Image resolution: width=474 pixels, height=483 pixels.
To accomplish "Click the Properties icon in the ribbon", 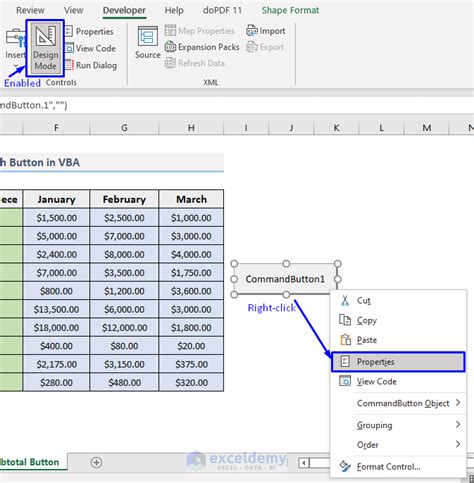I will pos(68,31).
